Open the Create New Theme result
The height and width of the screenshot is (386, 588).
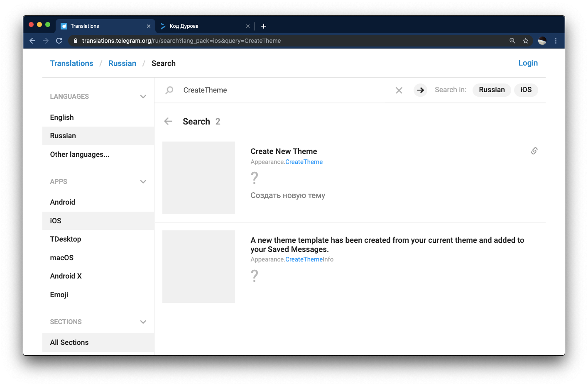[284, 151]
